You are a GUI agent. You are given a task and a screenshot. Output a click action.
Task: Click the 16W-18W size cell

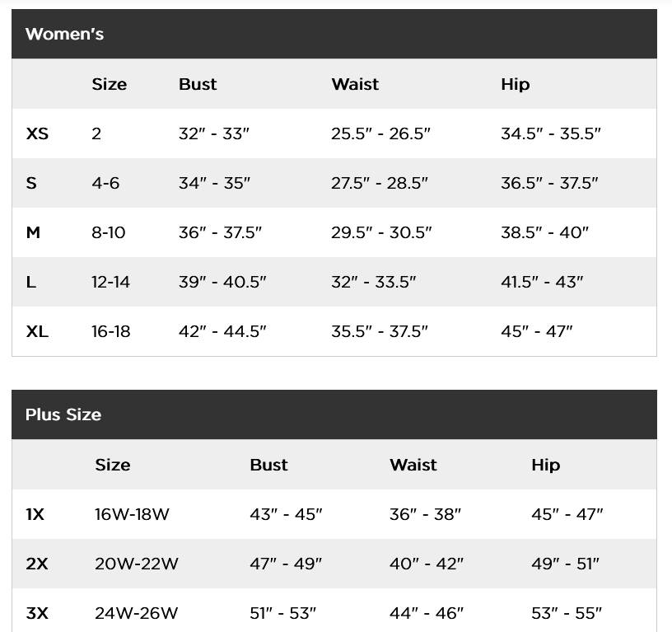pyautogui.click(x=132, y=514)
